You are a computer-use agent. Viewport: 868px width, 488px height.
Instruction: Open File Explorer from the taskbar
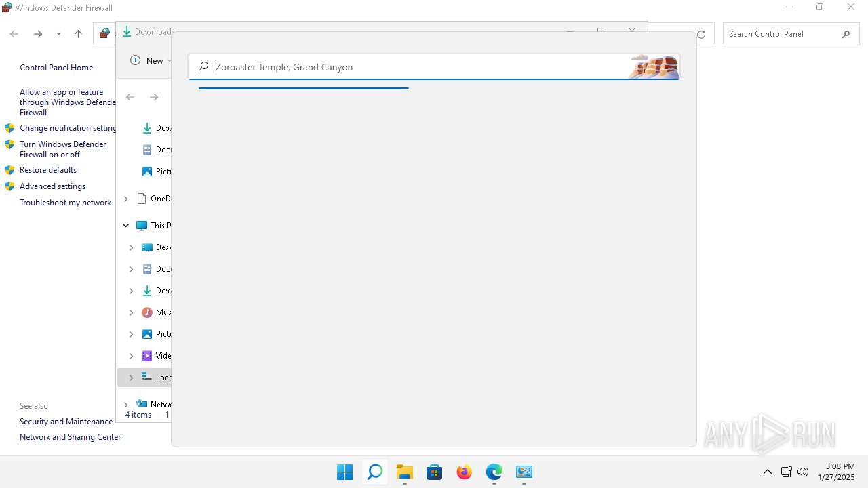[404, 472]
